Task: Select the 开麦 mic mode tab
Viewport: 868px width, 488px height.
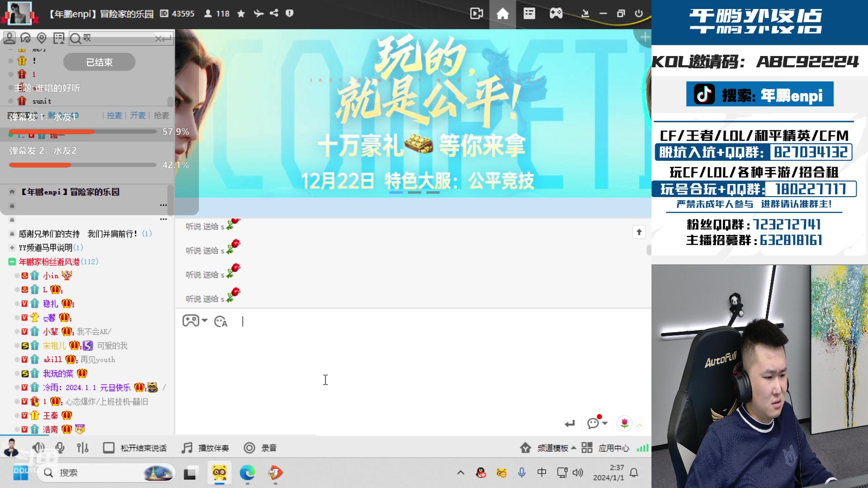Action: [138, 116]
